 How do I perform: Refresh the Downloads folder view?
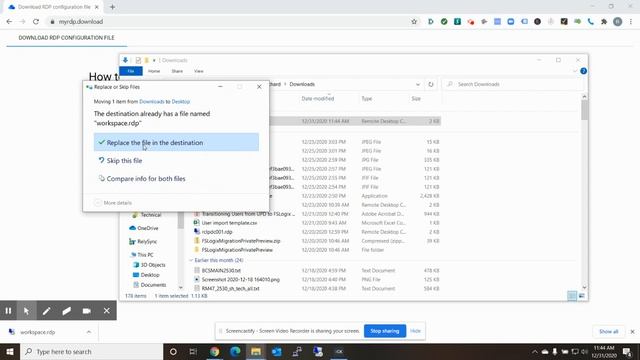431,84
